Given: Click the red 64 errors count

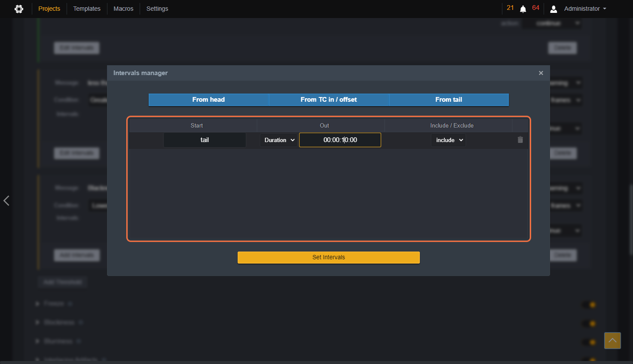Looking at the screenshot, I should [535, 8].
